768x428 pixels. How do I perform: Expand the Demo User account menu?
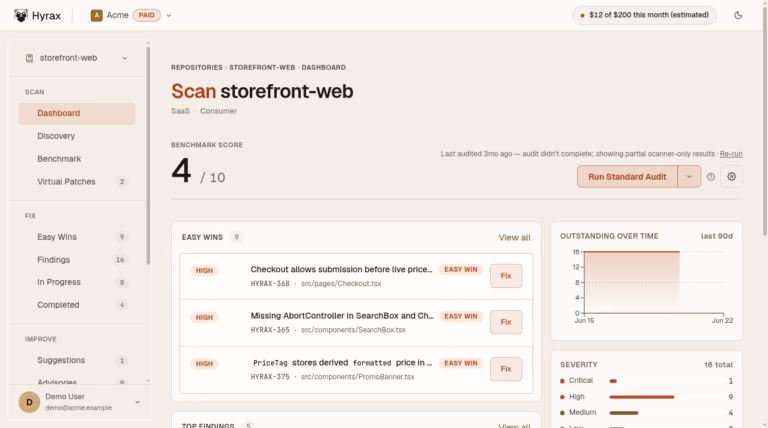click(137, 402)
